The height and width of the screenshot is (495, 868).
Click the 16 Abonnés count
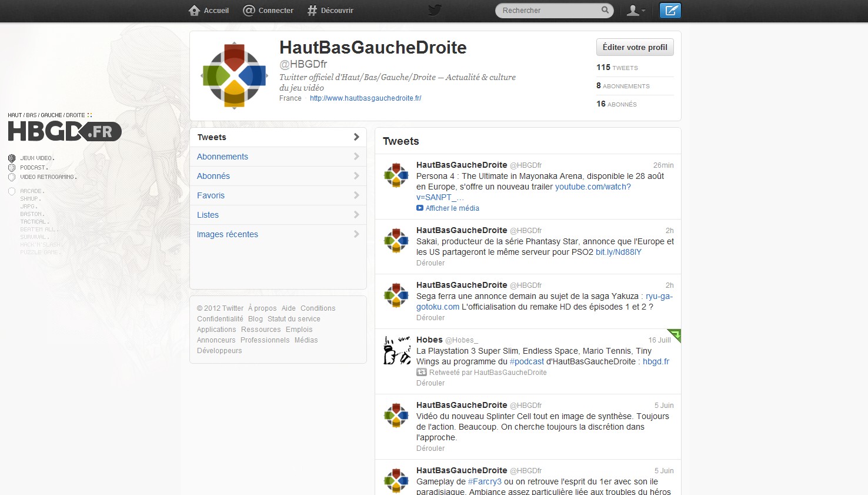click(616, 104)
